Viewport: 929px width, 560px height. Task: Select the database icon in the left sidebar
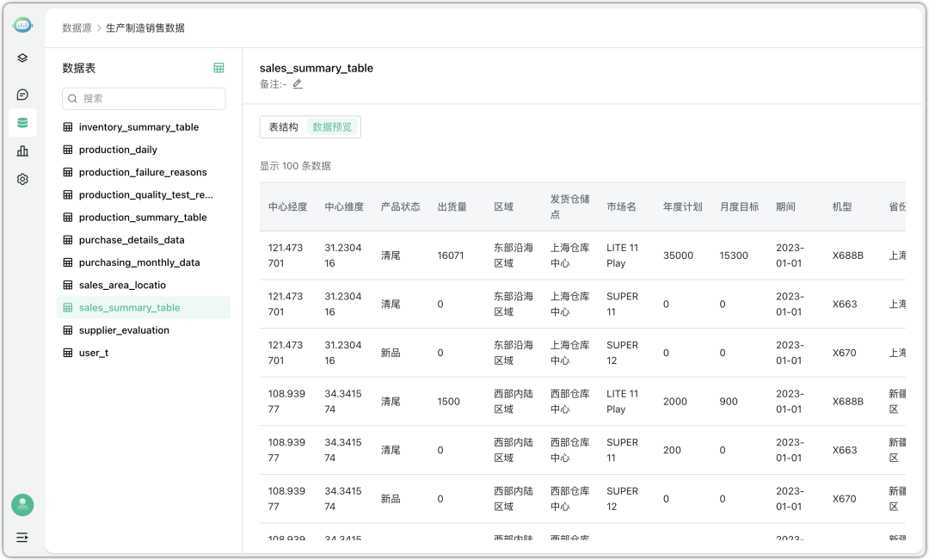click(x=22, y=122)
